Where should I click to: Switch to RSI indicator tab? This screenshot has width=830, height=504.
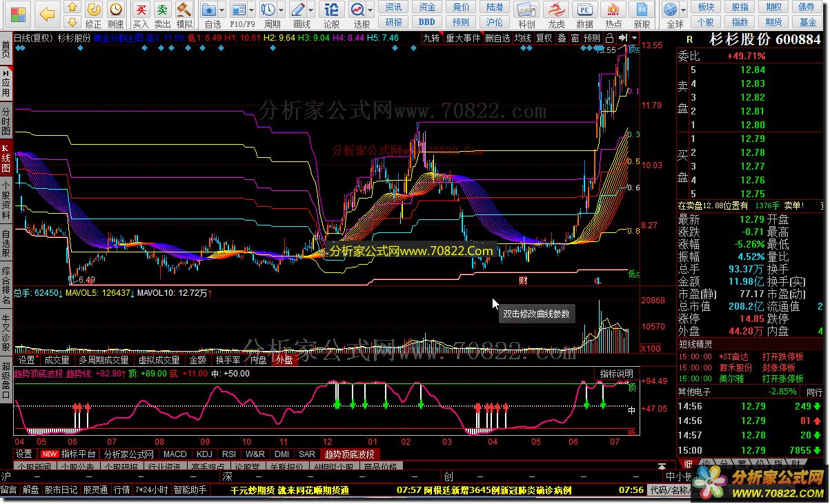pyautogui.click(x=228, y=454)
